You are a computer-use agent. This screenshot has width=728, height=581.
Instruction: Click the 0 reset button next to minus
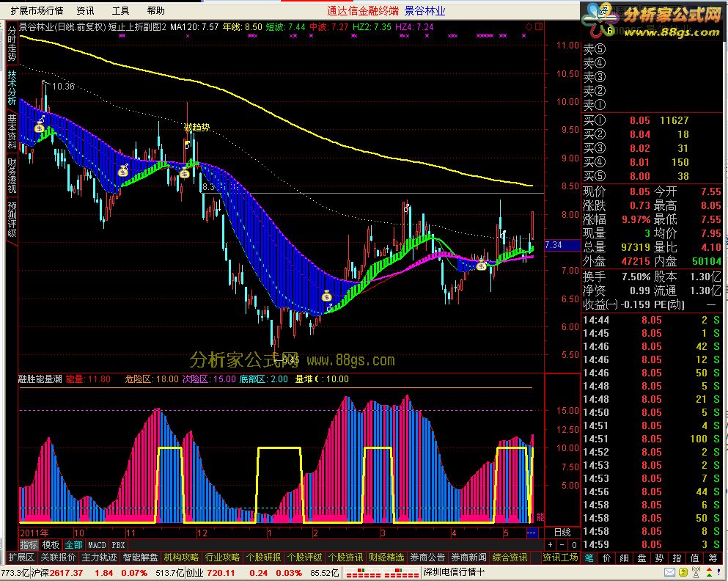click(x=574, y=545)
